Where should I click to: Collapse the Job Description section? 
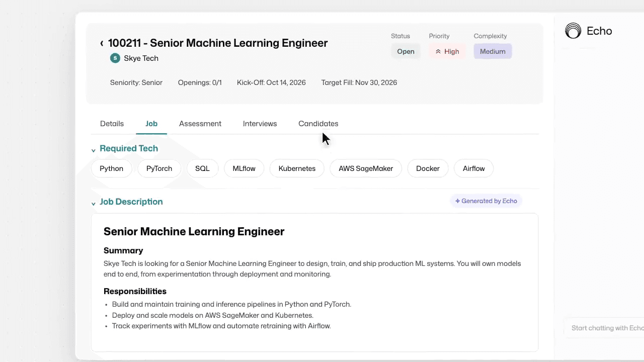coord(94,204)
